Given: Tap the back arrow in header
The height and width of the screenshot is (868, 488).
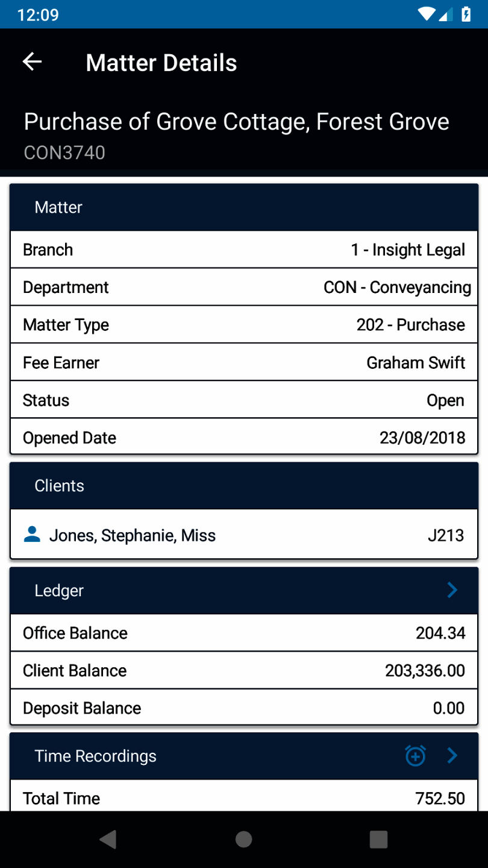Looking at the screenshot, I should tap(33, 62).
